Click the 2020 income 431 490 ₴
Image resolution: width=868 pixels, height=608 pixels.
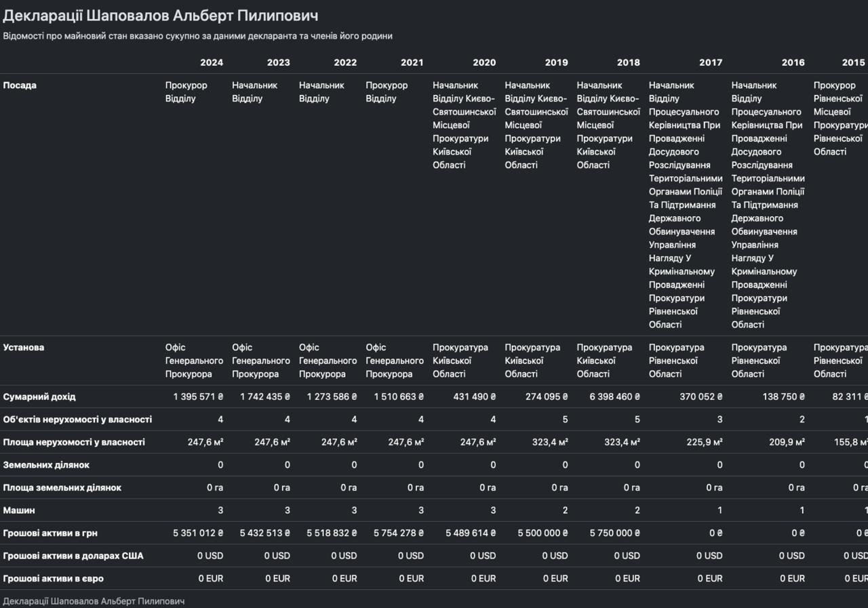473,397
